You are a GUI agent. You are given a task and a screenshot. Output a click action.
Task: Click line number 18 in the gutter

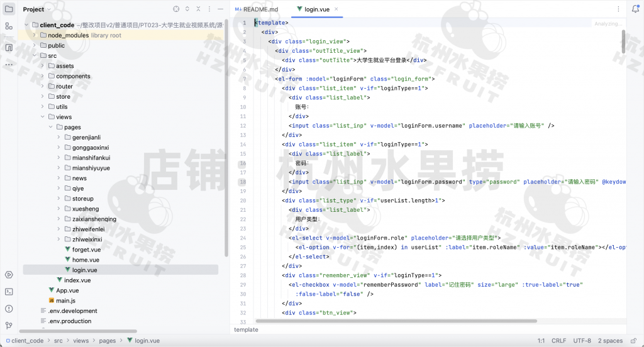(x=243, y=182)
